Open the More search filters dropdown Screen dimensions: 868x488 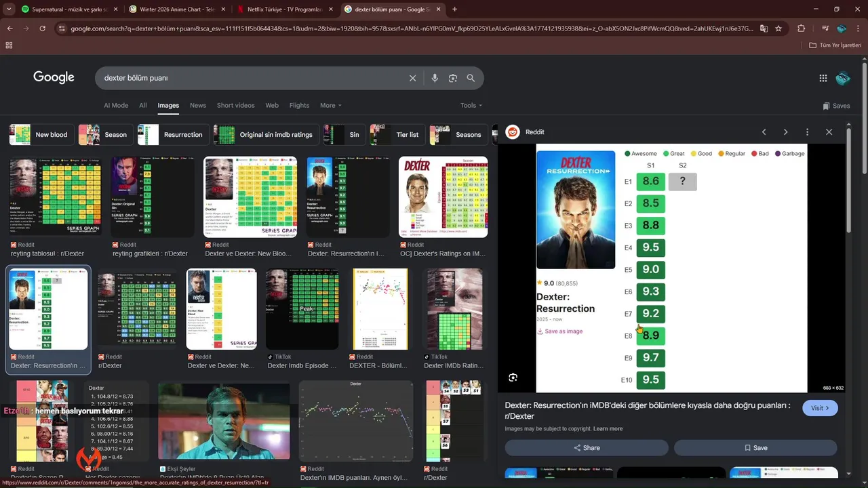pos(330,106)
